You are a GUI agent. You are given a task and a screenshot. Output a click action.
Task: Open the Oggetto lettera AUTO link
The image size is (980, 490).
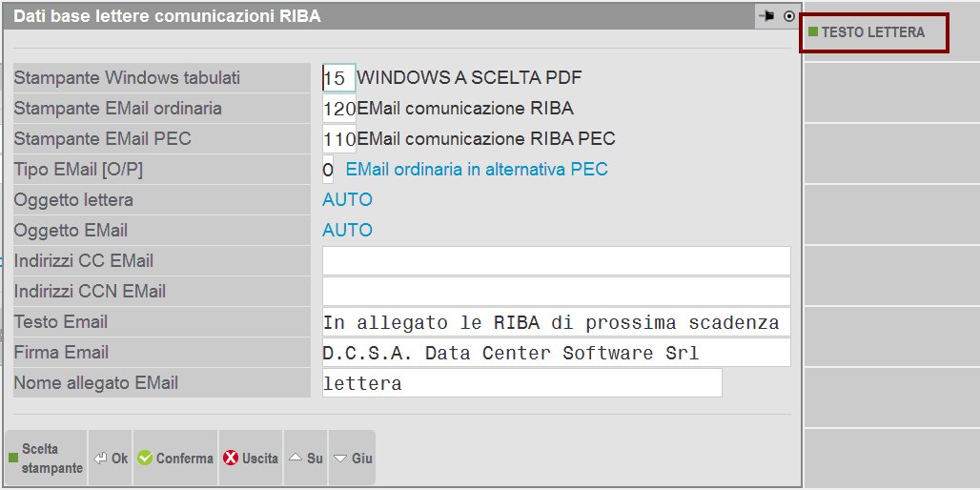(347, 200)
